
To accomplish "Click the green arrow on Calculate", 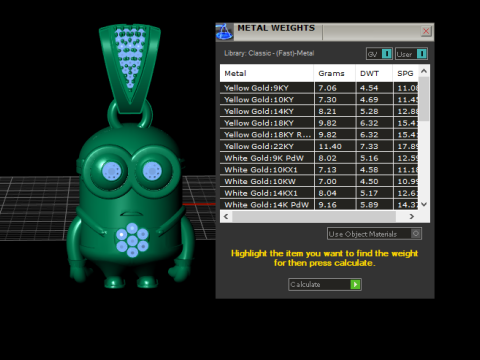I will pyautogui.click(x=355, y=284).
